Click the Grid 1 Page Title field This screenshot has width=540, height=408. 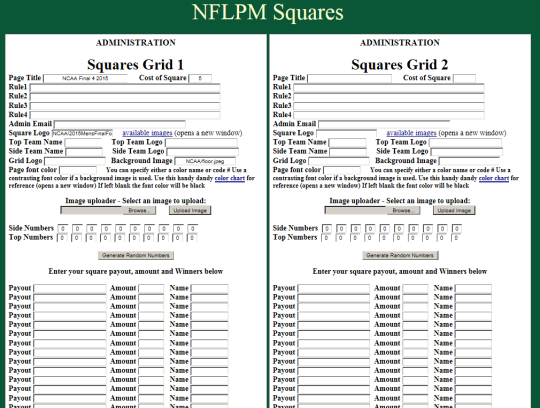coord(85,78)
